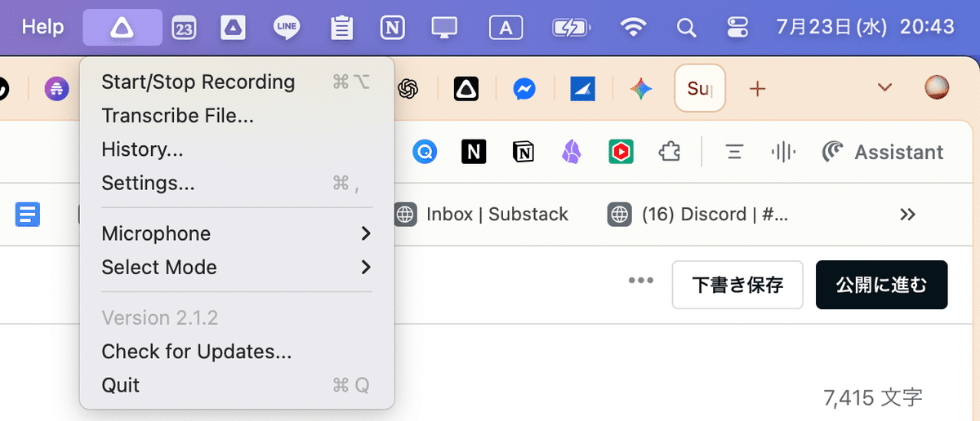Click the Notion icon in the menu bar
The width and height of the screenshot is (980, 421).
(x=393, y=28)
